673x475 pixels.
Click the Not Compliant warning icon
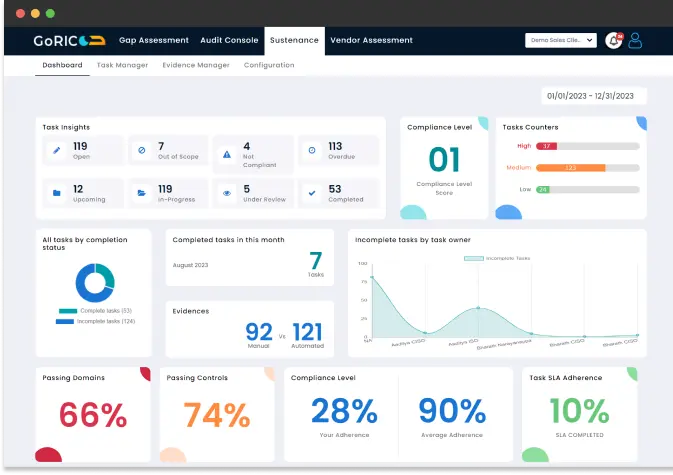(227, 152)
